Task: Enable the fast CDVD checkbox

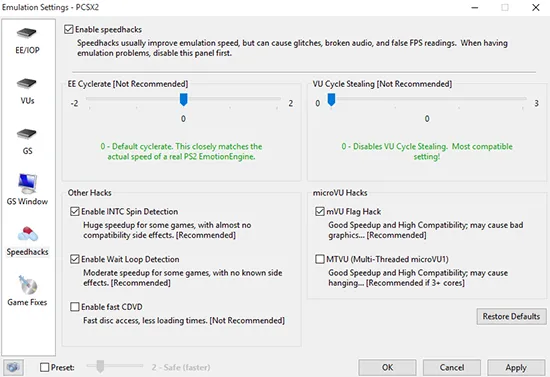Action: (75, 307)
